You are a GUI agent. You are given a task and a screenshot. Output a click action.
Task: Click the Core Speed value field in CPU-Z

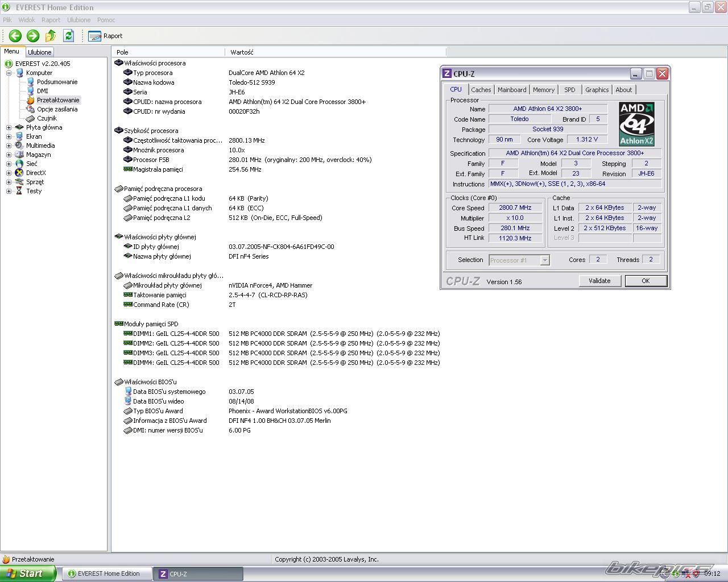515,208
